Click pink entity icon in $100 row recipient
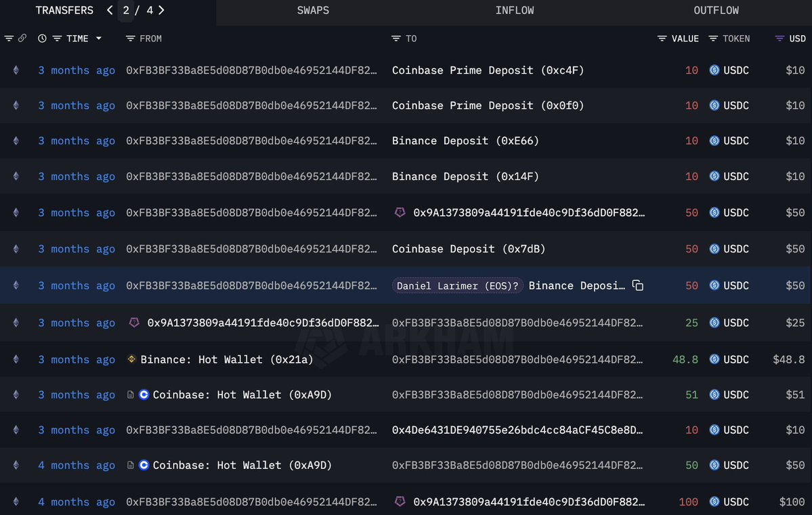 (x=400, y=501)
